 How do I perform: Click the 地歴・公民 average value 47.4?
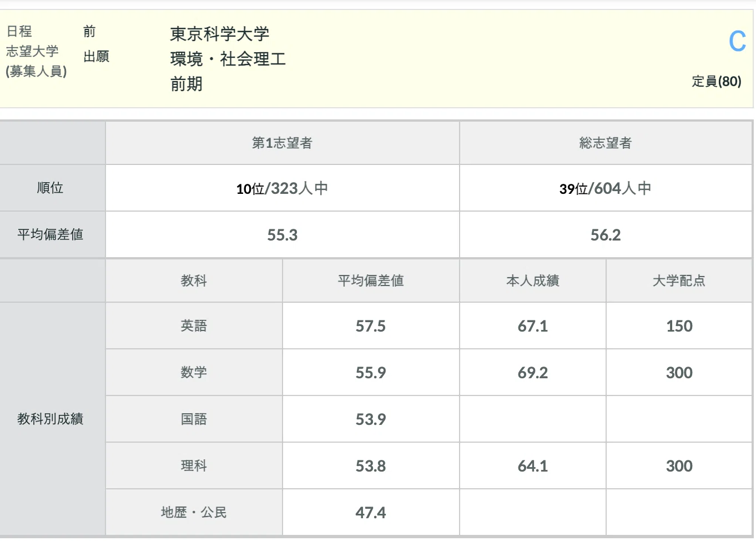point(371,513)
